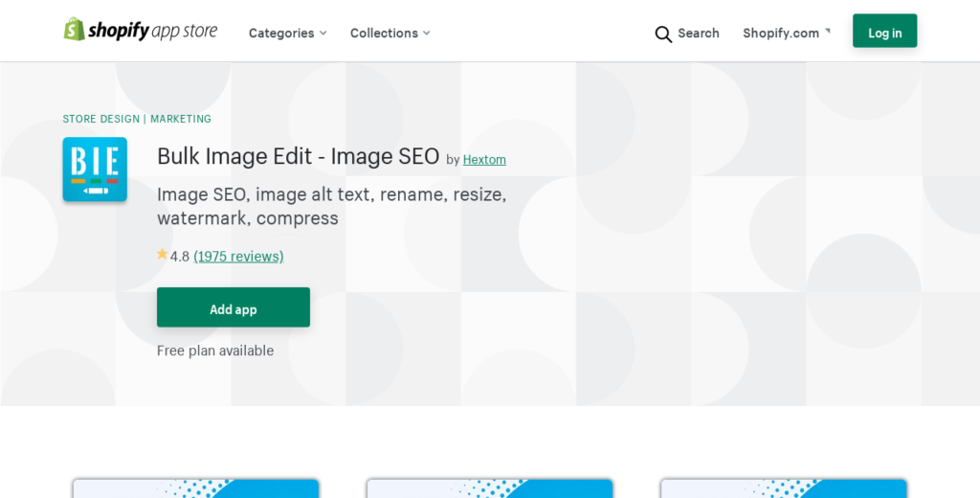The height and width of the screenshot is (498, 980).
Task: Open the first screenshot thumbnail
Action: point(195,488)
